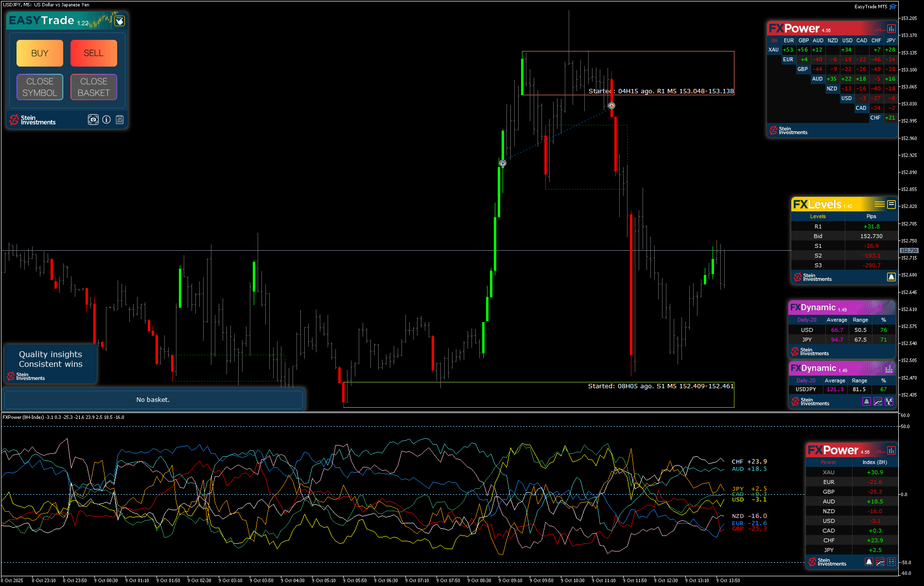Click the Stein Investments logo in EasyTrade panel
Screen dimensions: 924x586
click(x=33, y=120)
